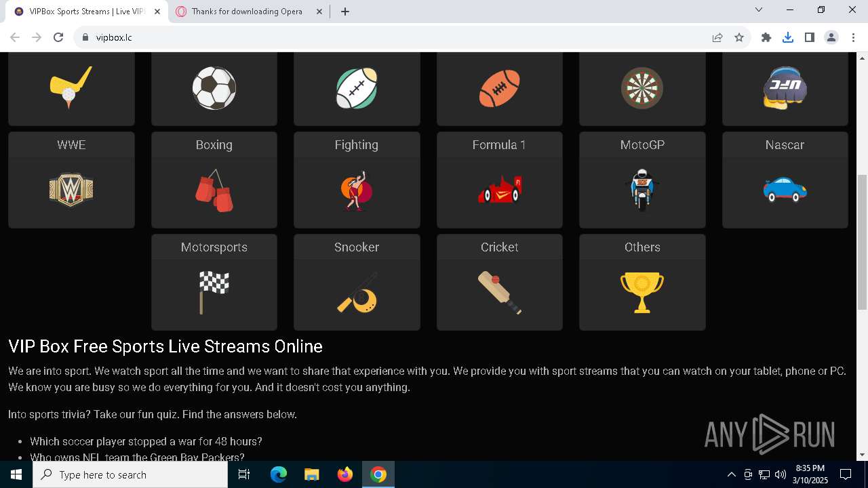Expand the tab search dropdown arrow
The height and width of the screenshot is (488, 868).
point(759,10)
